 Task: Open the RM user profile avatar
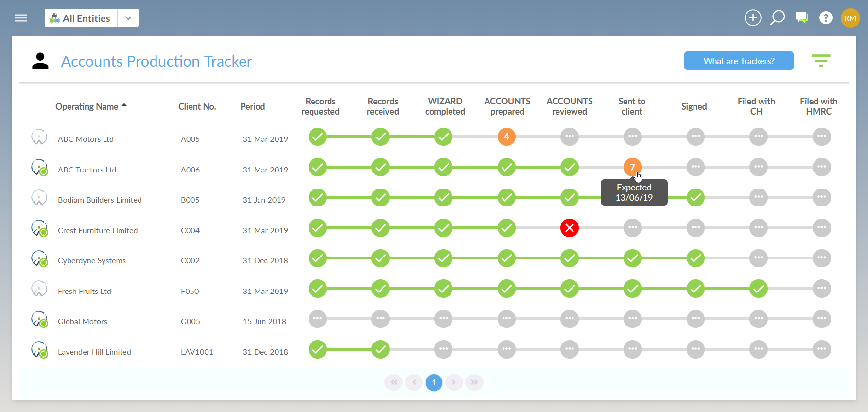[851, 18]
